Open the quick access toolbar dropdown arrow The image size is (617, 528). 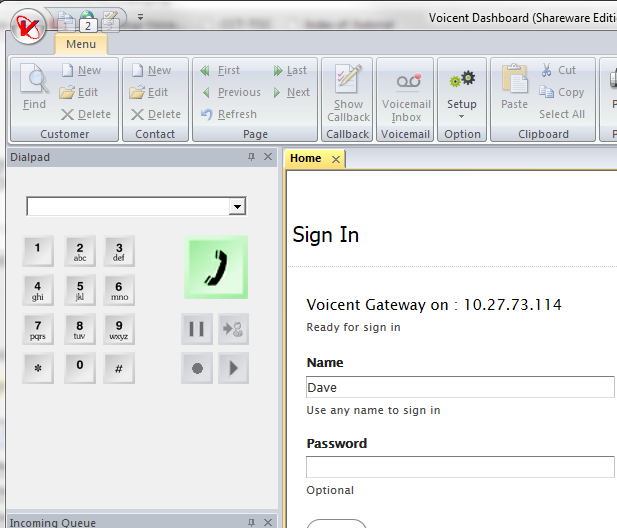coord(141,18)
